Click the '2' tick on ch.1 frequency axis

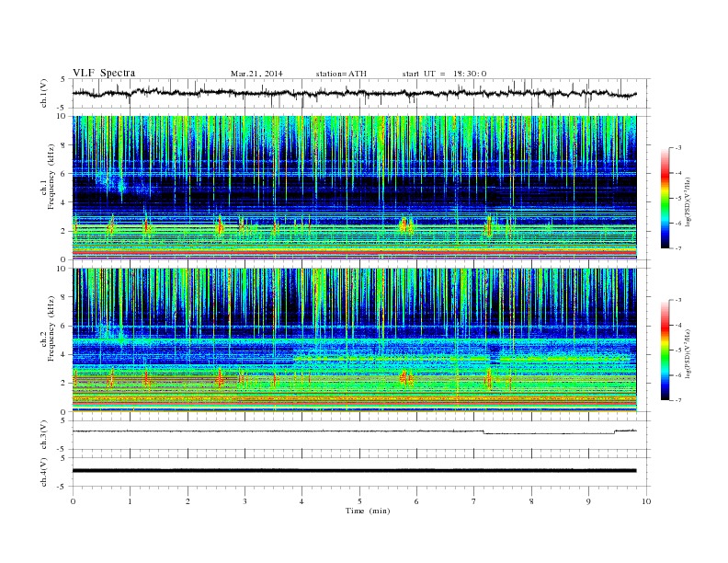[64, 231]
